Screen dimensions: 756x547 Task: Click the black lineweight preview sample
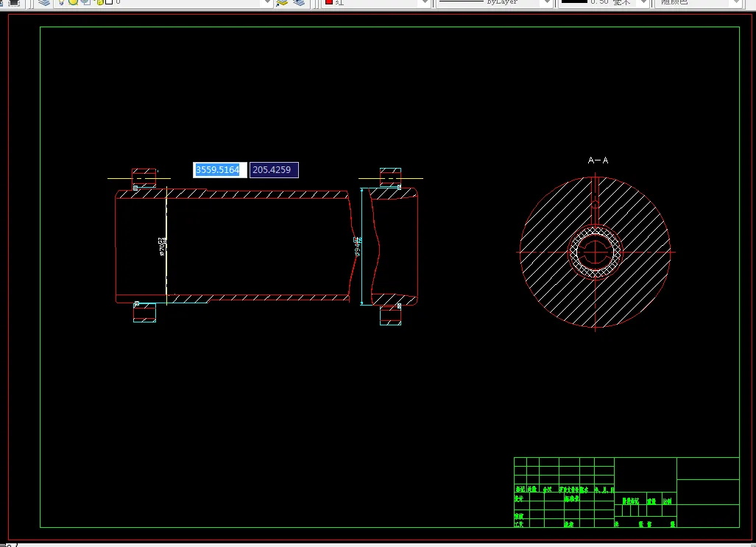pos(574,1)
